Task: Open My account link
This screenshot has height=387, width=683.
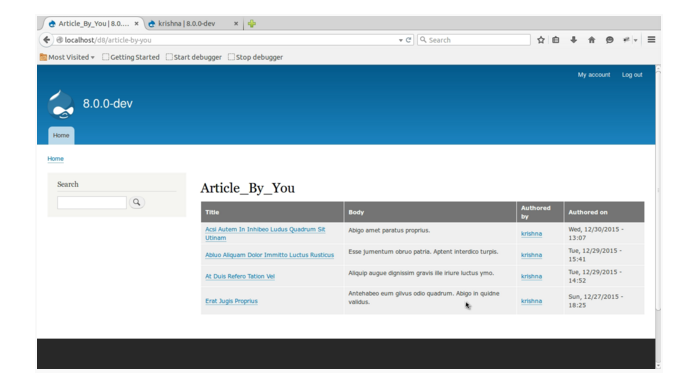Action: pos(594,75)
